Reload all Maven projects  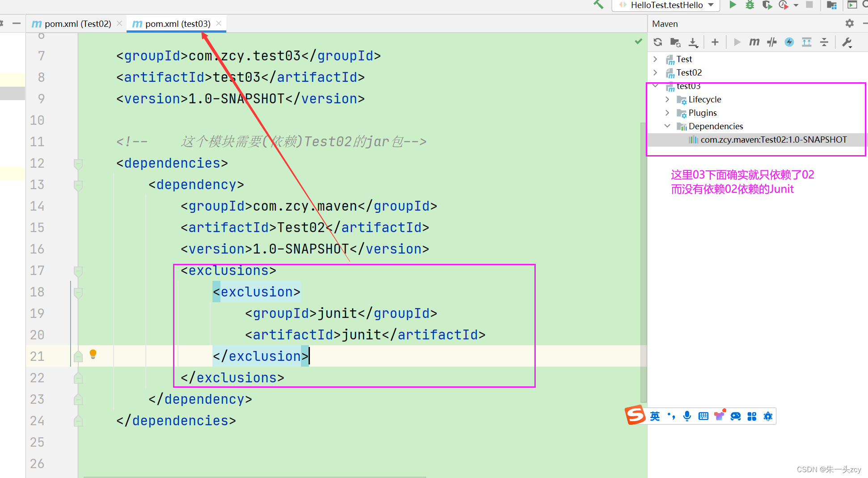click(x=658, y=42)
